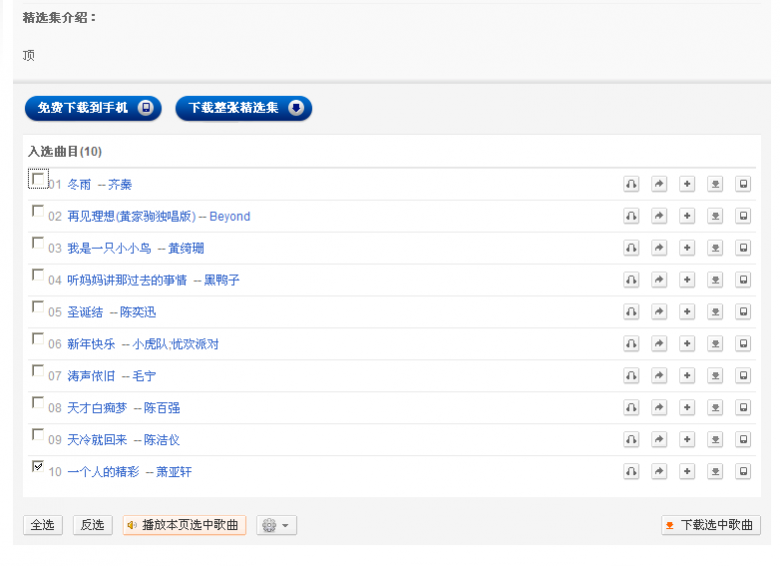Screen dimensions: 780x566
Task: Click the send-to-phone icon for 圣诞结
Action: pyautogui.click(x=743, y=312)
